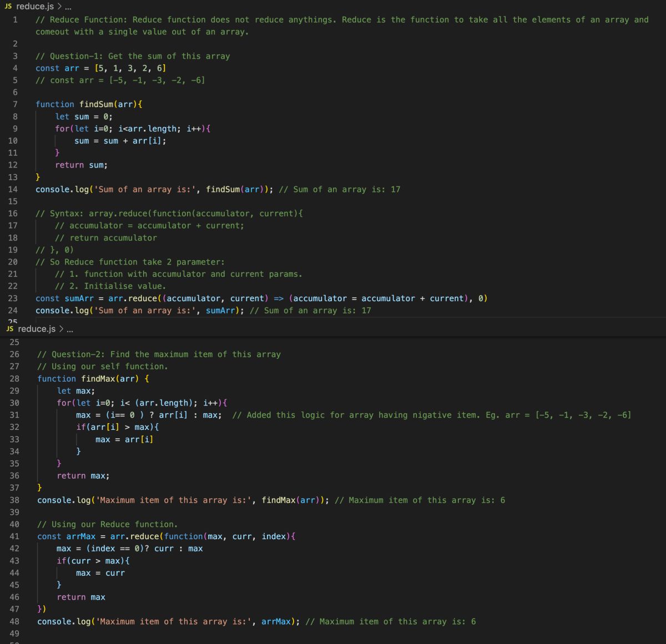Click the array literal '[5, 1, 3, 2, 6]' on line 4
Viewport: 666px width, 644px height.
[130, 68]
